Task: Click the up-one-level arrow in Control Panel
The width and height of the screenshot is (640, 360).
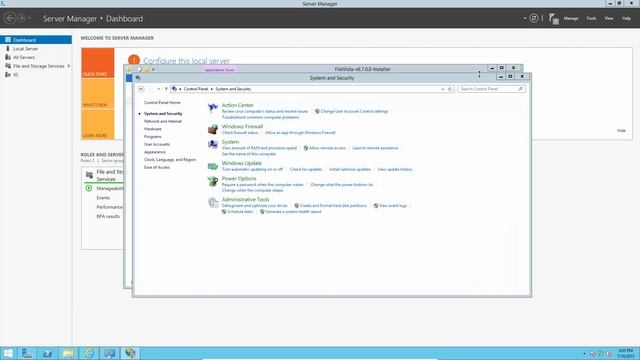Action: click(166, 89)
